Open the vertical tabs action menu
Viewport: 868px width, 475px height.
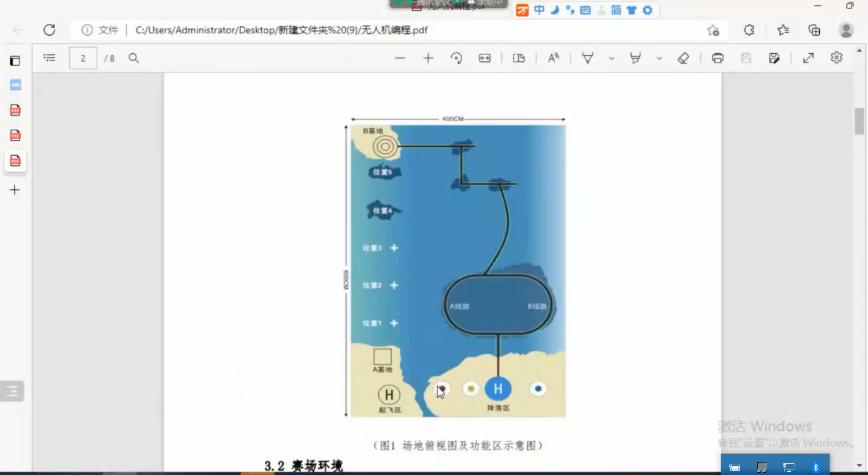point(15,61)
